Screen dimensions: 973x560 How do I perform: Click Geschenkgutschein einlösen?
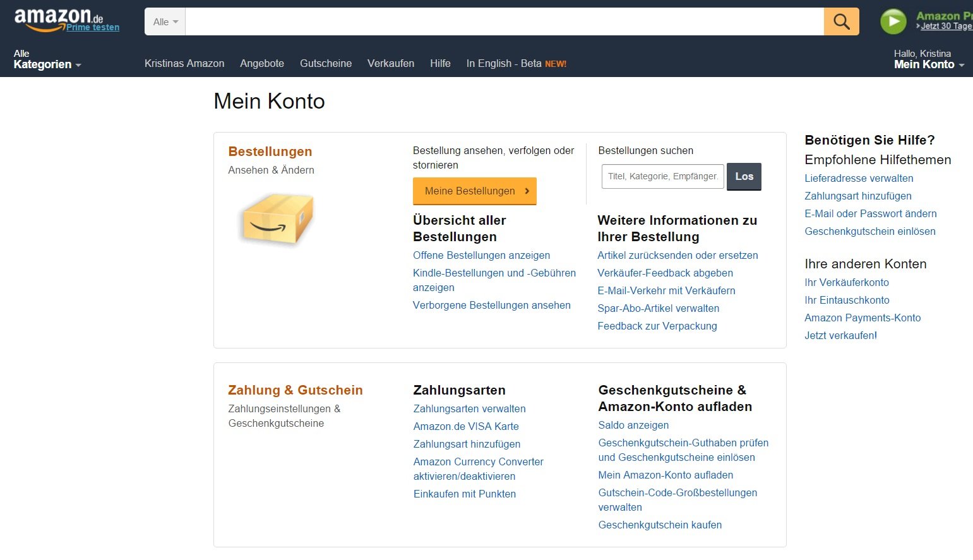[869, 231]
